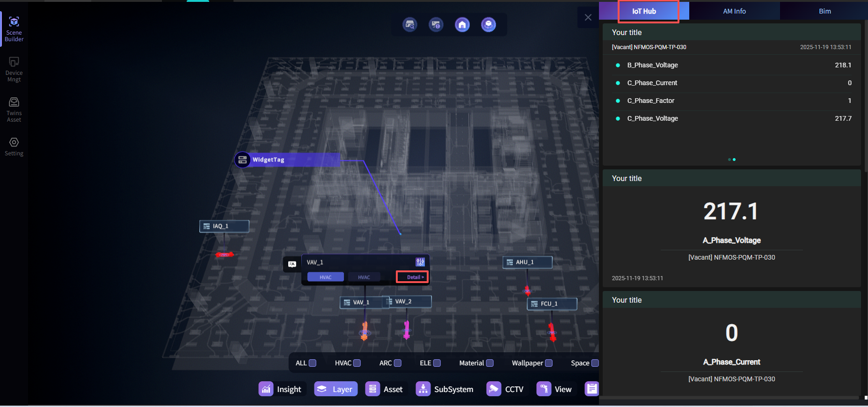Open Scene Builder in the sidebar
Viewport: 868px width, 407px height.
pyautogui.click(x=14, y=29)
